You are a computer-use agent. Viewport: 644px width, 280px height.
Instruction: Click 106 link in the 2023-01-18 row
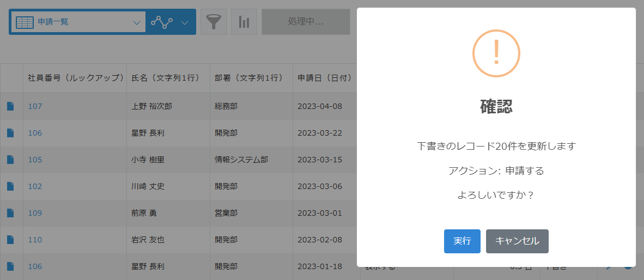click(x=35, y=266)
